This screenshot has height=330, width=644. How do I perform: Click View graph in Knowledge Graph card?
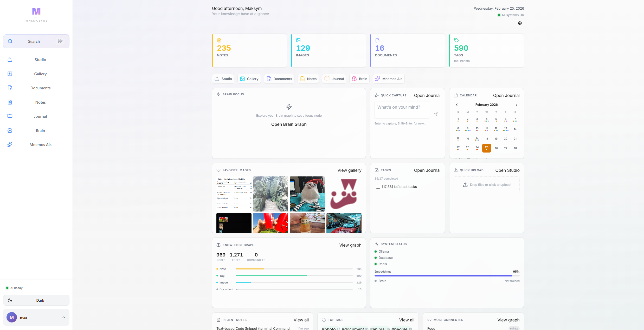pos(350,245)
